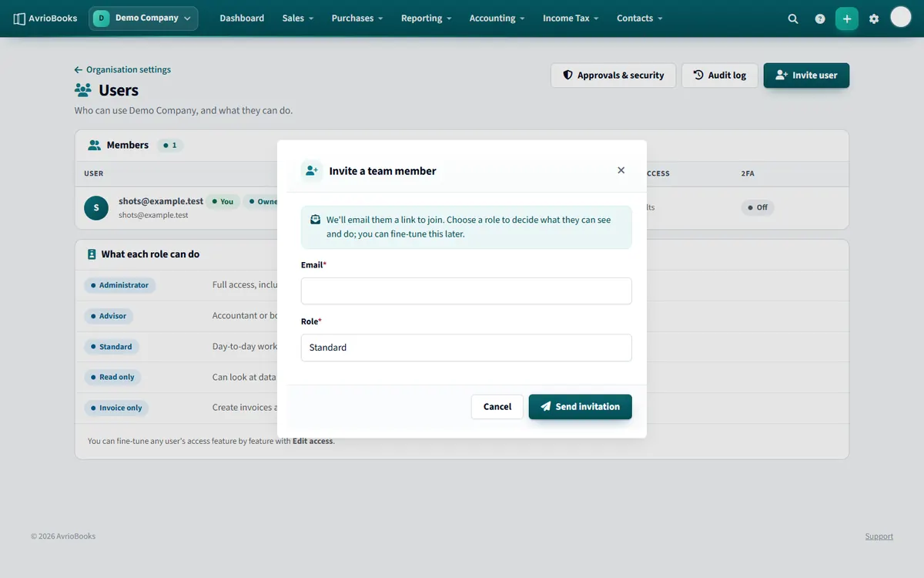Click the Advisor role badge
Screen dimensions: 924x578
(x=109, y=316)
